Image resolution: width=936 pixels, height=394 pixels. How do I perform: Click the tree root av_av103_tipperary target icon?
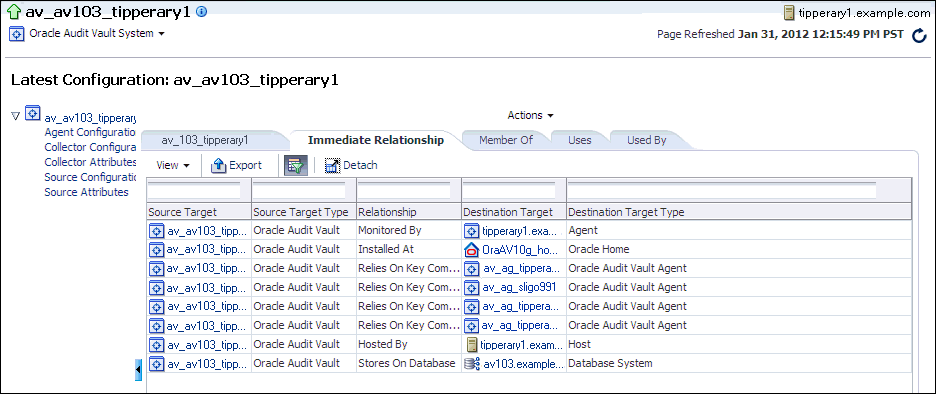click(32, 114)
